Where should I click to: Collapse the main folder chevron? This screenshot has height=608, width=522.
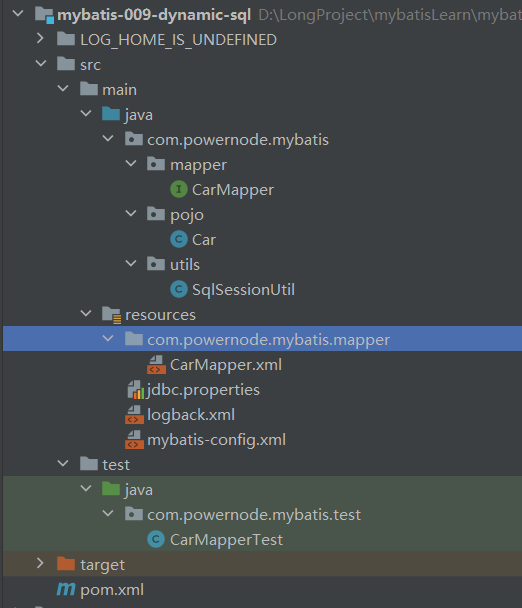pyautogui.click(x=63, y=88)
